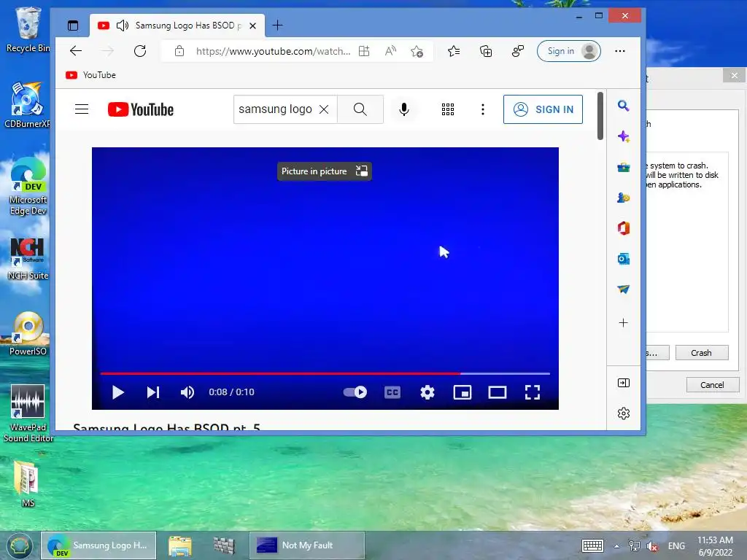Add a site to Edge sidebar

point(623,323)
